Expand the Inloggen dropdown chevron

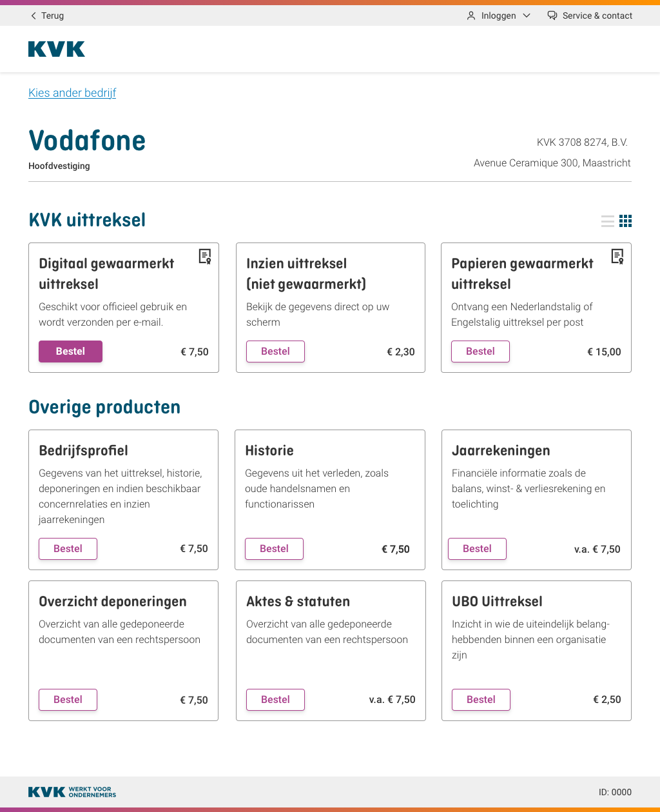click(527, 15)
